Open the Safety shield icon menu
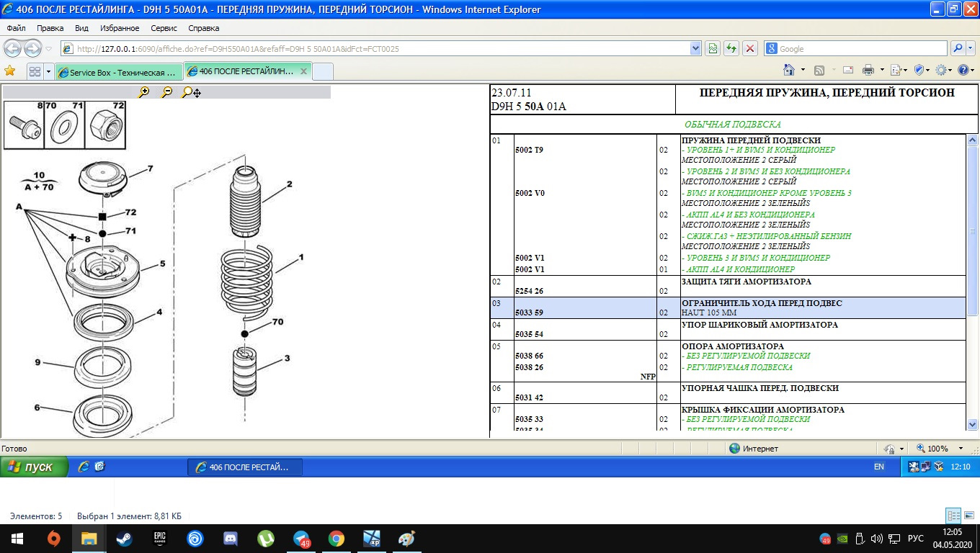The width and height of the screenshot is (980, 553). pos(919,71)
